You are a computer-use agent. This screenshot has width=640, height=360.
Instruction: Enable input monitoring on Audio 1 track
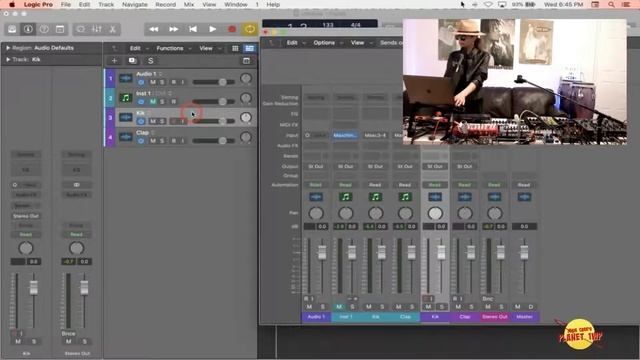point(182,82)
